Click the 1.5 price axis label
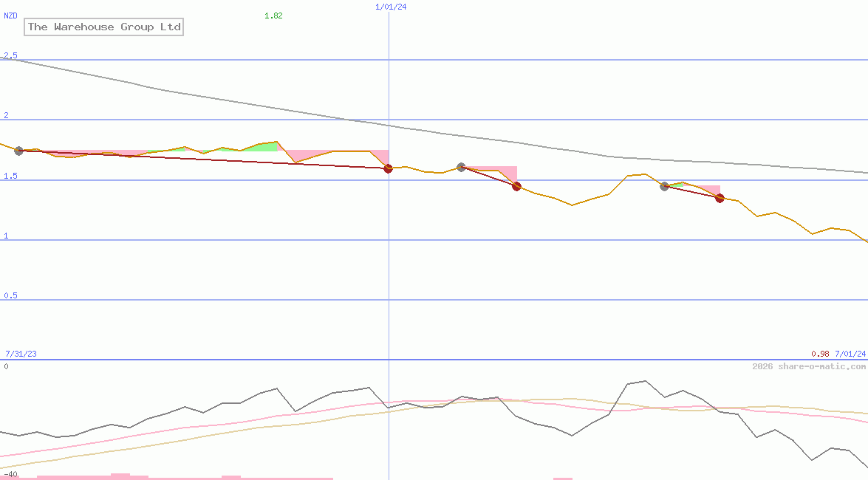The image size is (868, 480). [x=10, y=176]
